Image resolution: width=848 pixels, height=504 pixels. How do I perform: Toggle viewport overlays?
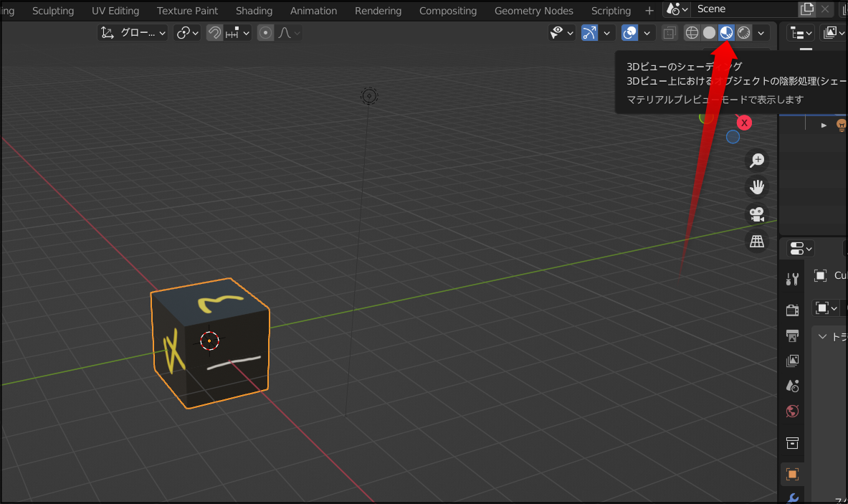pyautogui.click(x=629, y=33)
